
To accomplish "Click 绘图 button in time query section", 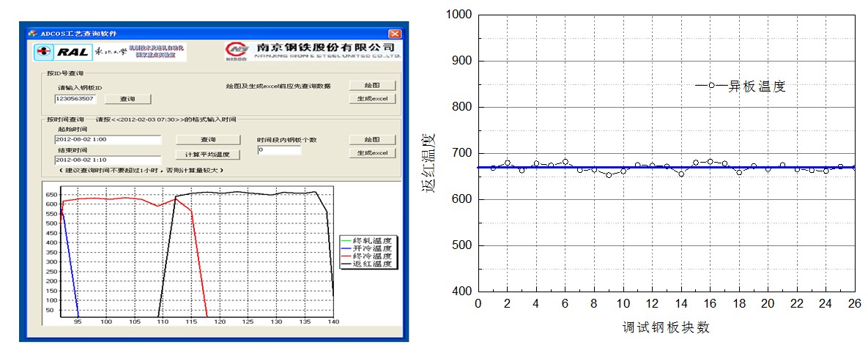I will (x=371, y=139).
